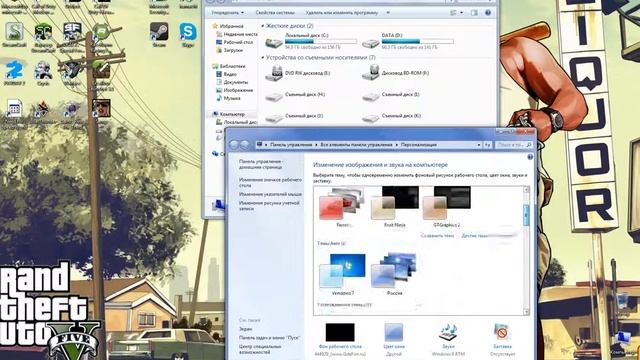Open the Steam desktop shortcut
640x360 pixels.
coord(159,34)
